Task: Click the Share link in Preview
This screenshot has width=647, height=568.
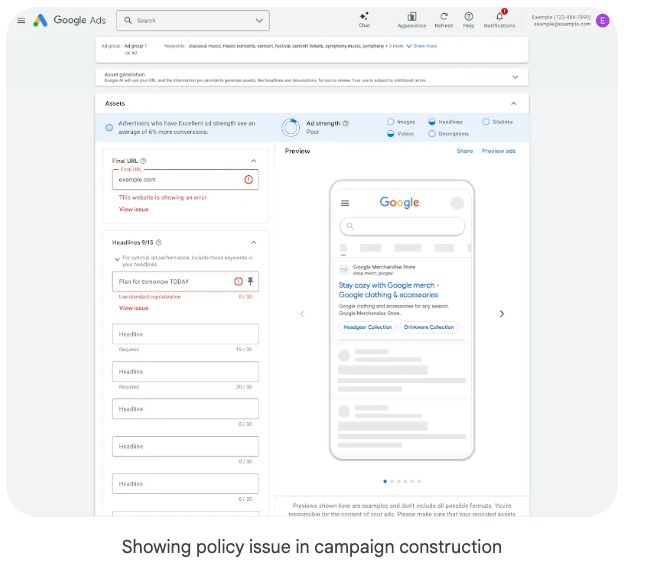Action: click(x=465, y=151)
